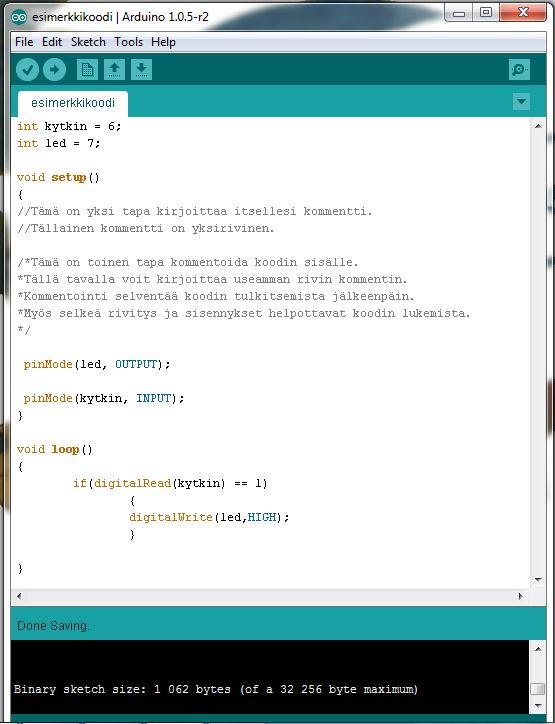Screen dimensions: 555x724
Task: Save the sketch with the Save icon
Action: [141, 70]
